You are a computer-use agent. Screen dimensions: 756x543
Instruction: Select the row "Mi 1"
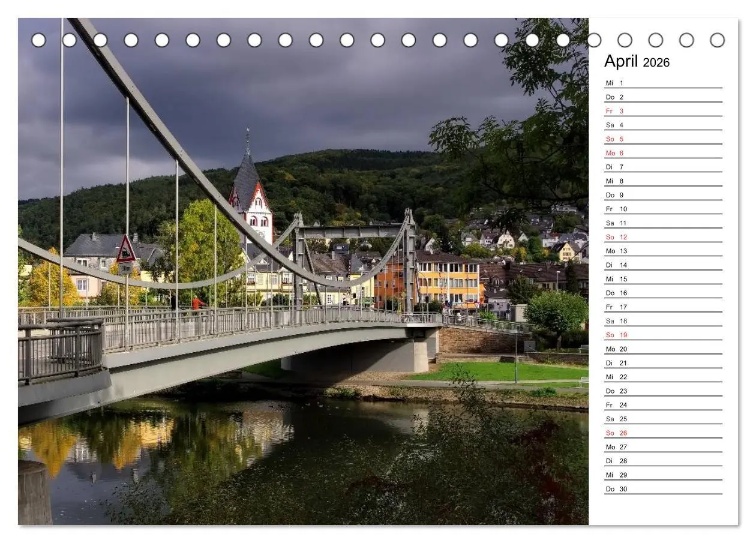(x=663, y=83)
